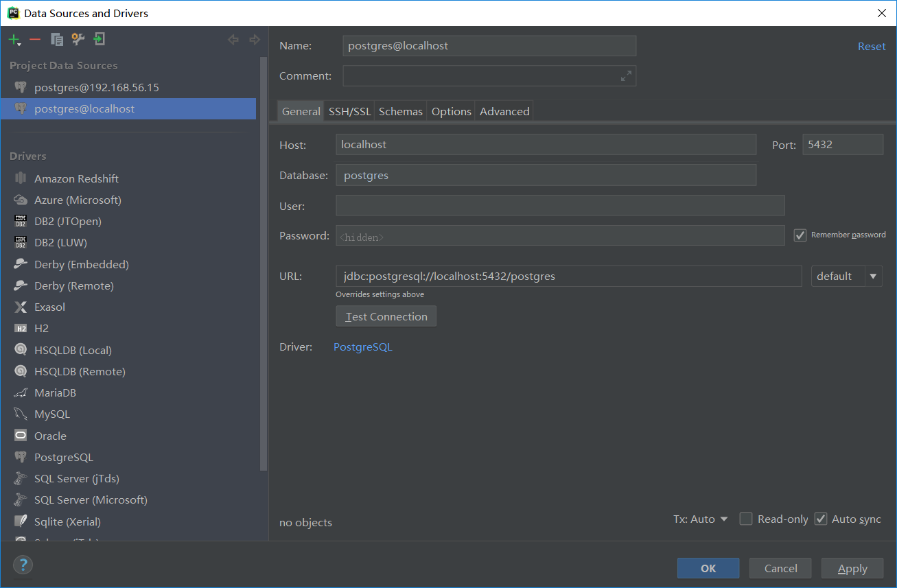Viewport: 897px width, 588px height.
Task: Open the dropdown arrow beside Add icon
Action: (x=19, y=45)
